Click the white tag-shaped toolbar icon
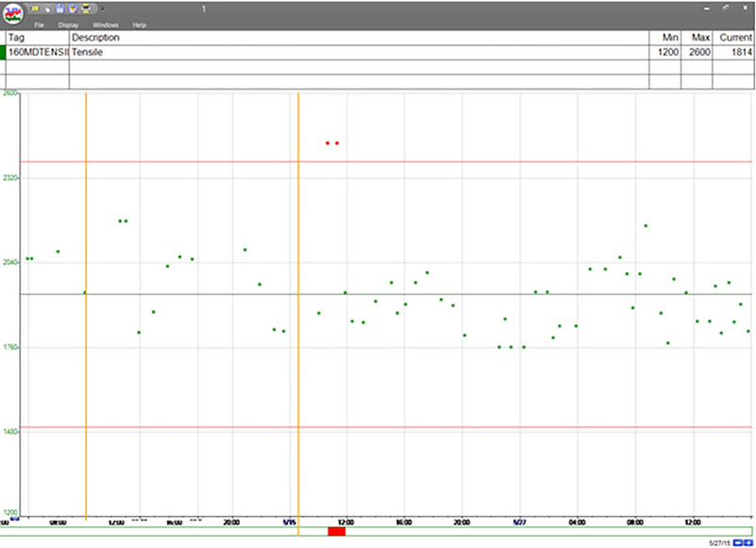 pos(48,9)
